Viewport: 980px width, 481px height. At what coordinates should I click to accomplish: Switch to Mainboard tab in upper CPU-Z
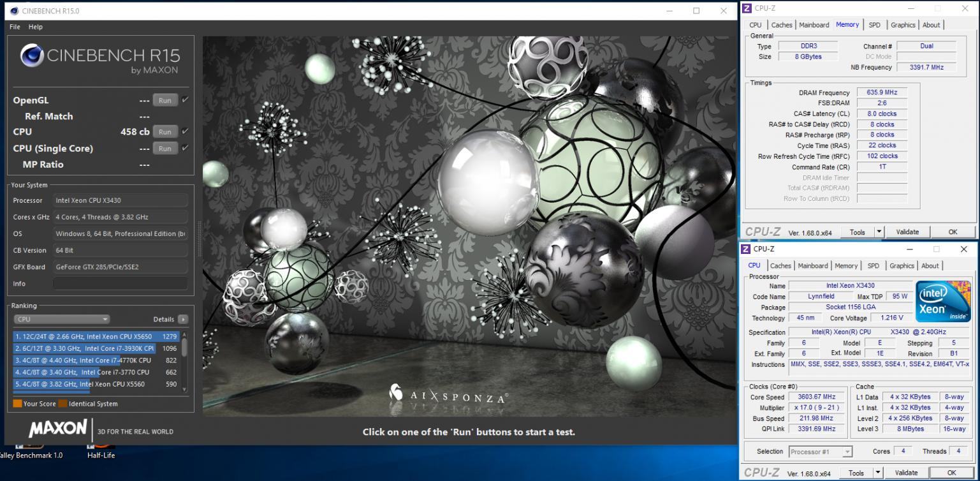pyautogui.click(x=814, y=25)
